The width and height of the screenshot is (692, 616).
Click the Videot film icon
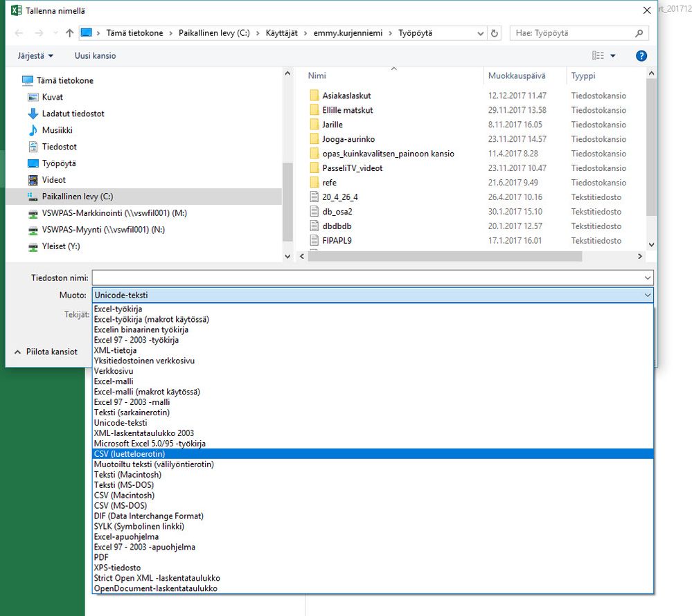pyautogui.click(x=33, y=180)
